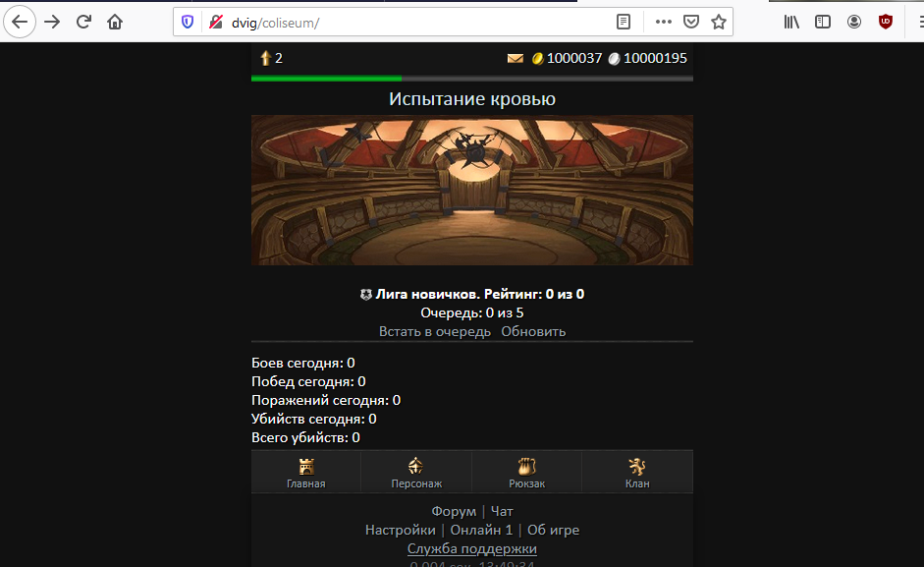Click the level-up arrow icon
Viewport: 924px width, 567px height.
(266, 58)
